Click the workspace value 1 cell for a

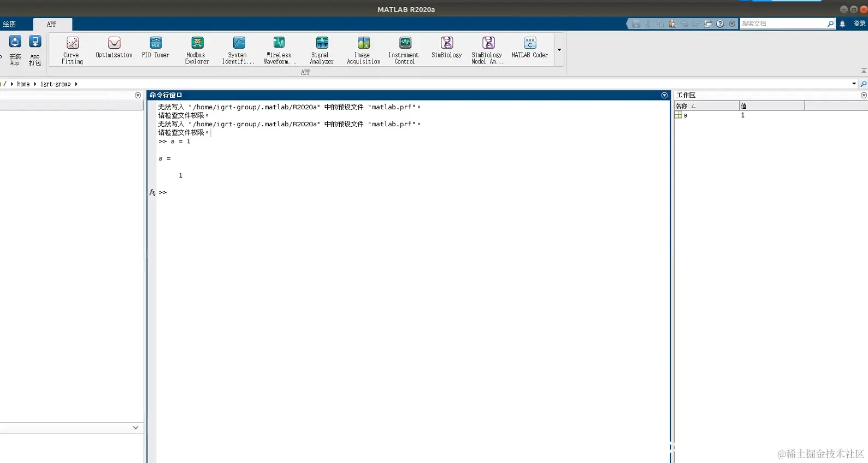tap(743, 115)
